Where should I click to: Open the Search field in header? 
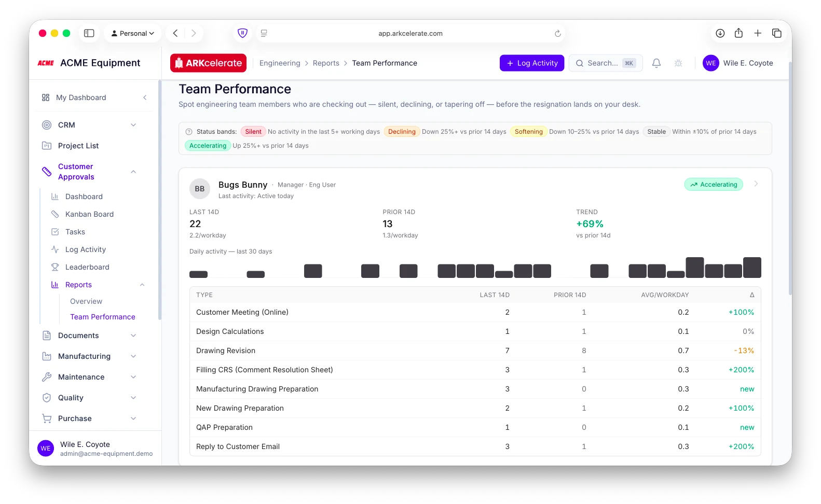pyautogui.click(x=606, y=63)
